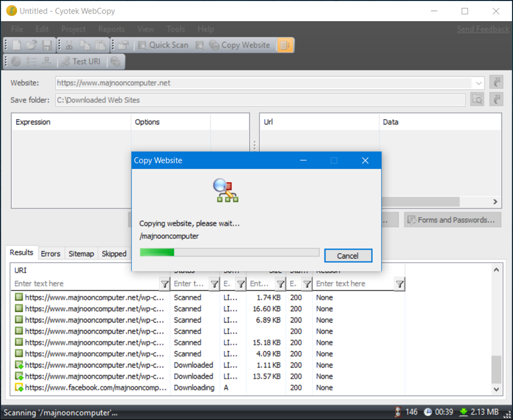Click the copy progress bar
Image resolution: width=513 pixels, height=420 pixels.
[x=228, y=252]
